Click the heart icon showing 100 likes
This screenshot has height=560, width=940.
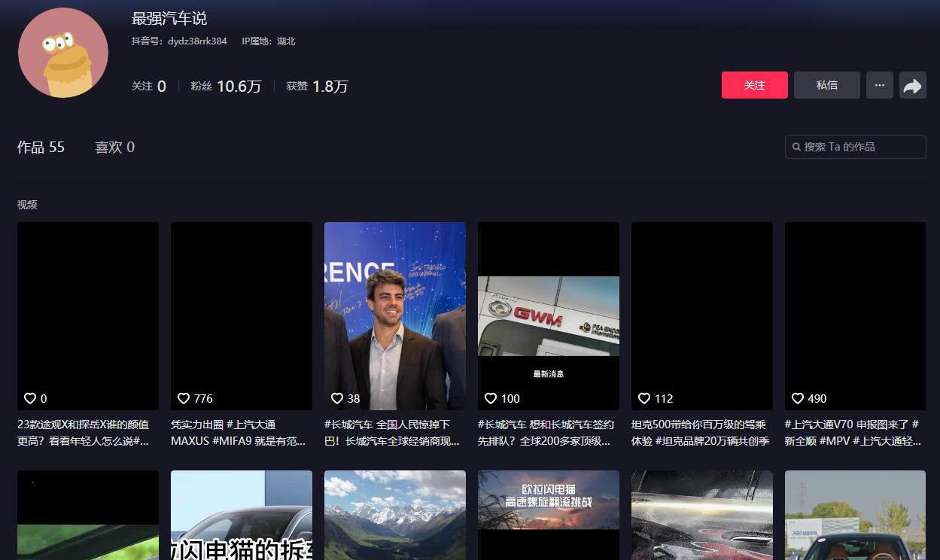[491, 398]
